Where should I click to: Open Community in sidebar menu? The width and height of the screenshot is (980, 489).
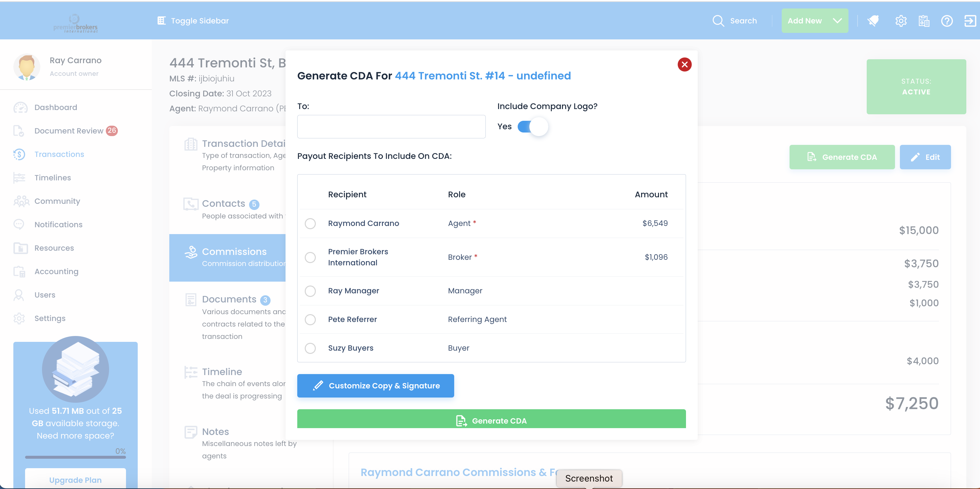57,201
